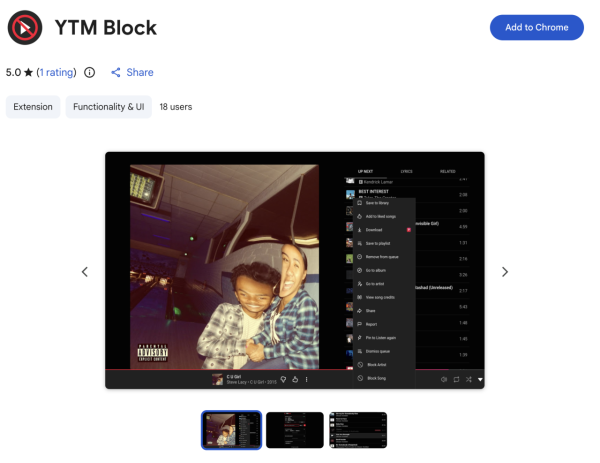Click the BEST INTEREST queue row
Screen dimensions: 600x463
(408, 194)
